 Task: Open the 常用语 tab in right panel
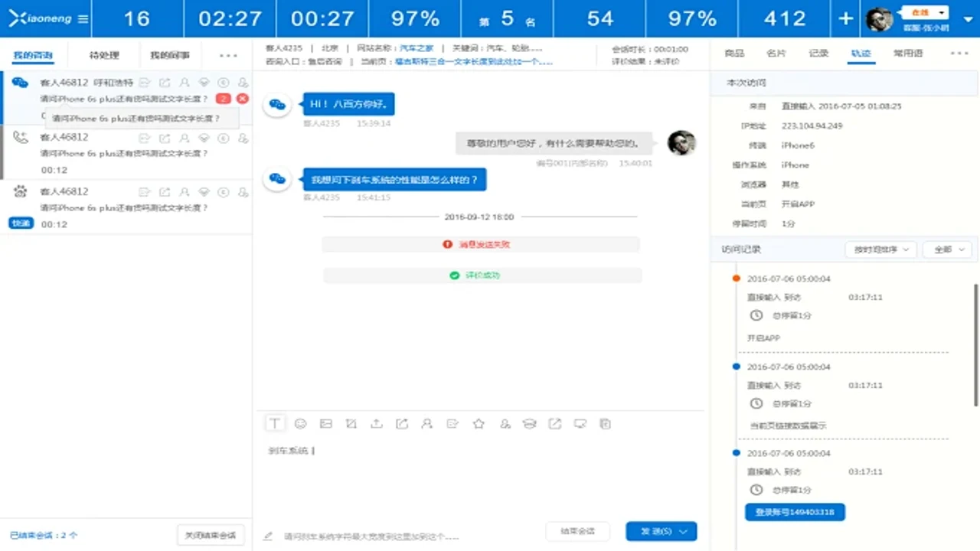point(908,53)
